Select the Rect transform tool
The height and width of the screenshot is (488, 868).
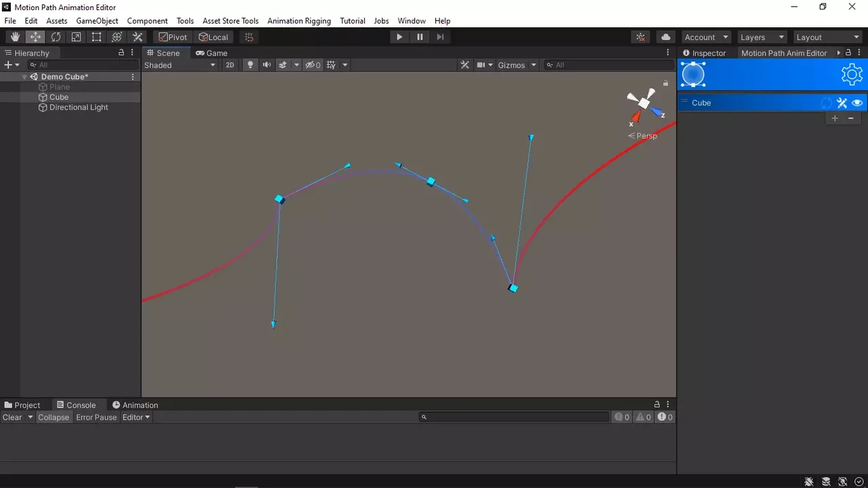pyautogui.click(x=96, y=37)
